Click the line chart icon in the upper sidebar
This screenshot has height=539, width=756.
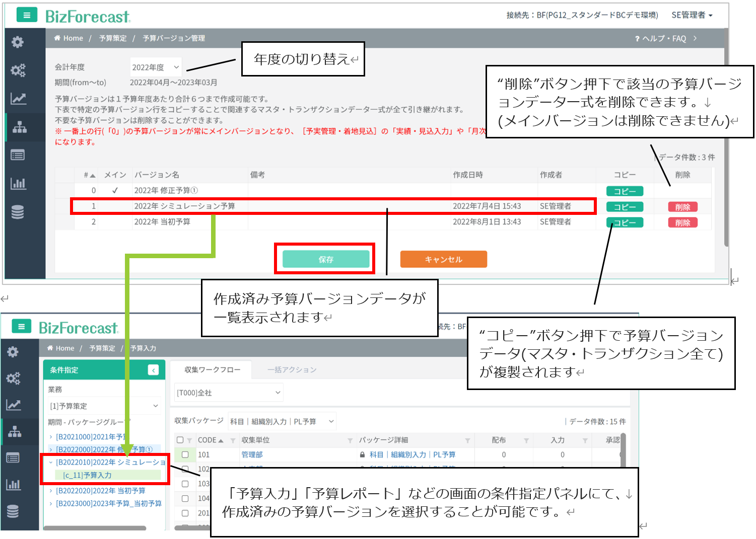(18, 99)
